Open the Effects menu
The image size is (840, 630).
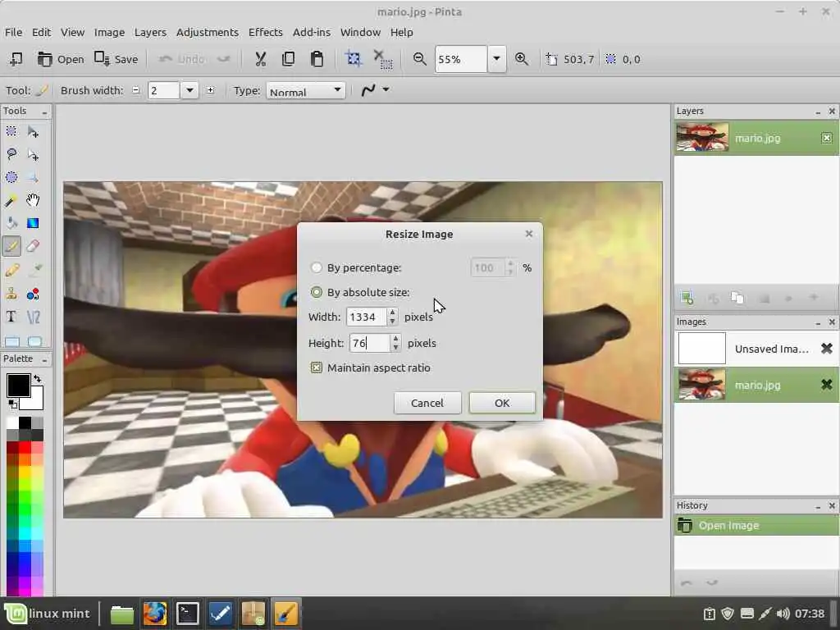(265, 32)
